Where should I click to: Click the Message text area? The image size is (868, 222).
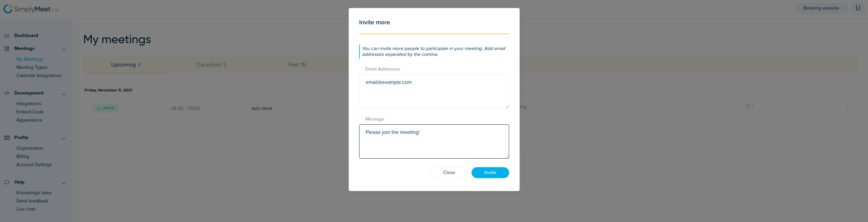tap(434, 141)
